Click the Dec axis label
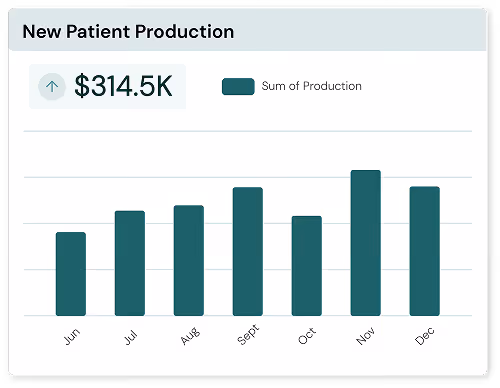Screen dimensions: 500x388 pyautogui.click(x=425, y=336)
